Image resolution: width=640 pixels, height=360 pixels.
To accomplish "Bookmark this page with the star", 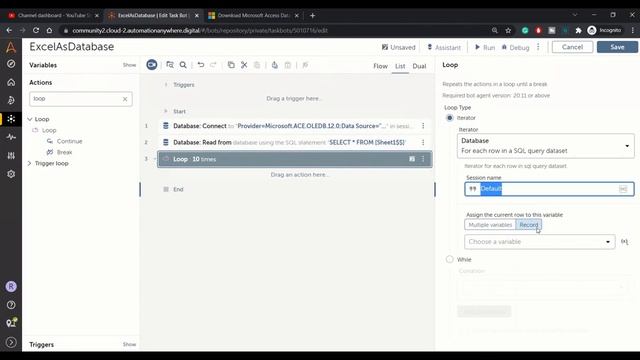I will (508, 30).
